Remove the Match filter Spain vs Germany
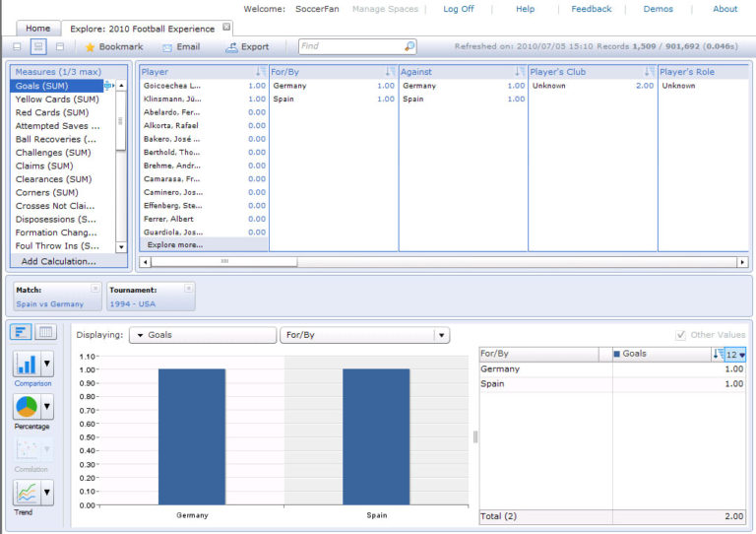756x534 pixels. [94, 290]
